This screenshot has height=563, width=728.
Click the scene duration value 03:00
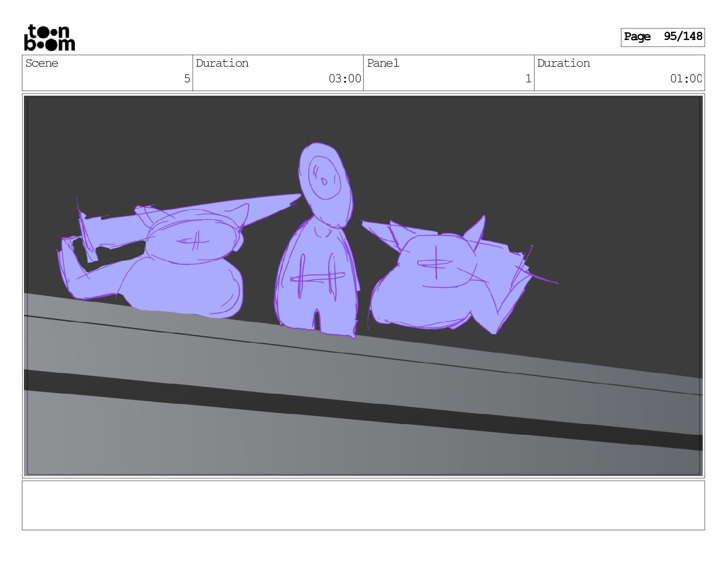point(345,79)
